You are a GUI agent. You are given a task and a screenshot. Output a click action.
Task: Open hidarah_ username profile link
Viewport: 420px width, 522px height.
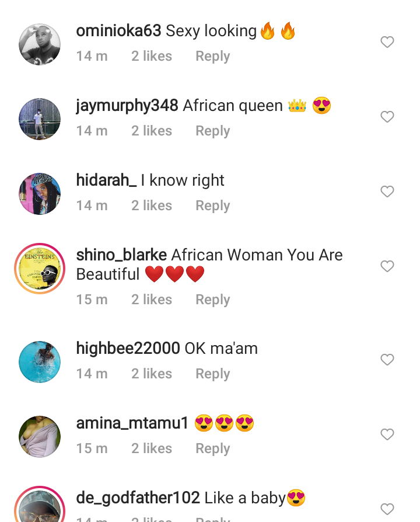106,180
